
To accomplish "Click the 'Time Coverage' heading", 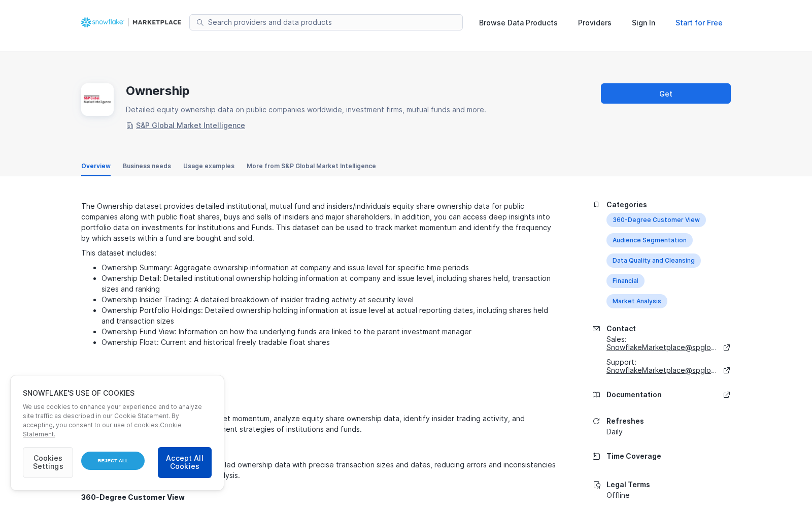I will (633, 456).
